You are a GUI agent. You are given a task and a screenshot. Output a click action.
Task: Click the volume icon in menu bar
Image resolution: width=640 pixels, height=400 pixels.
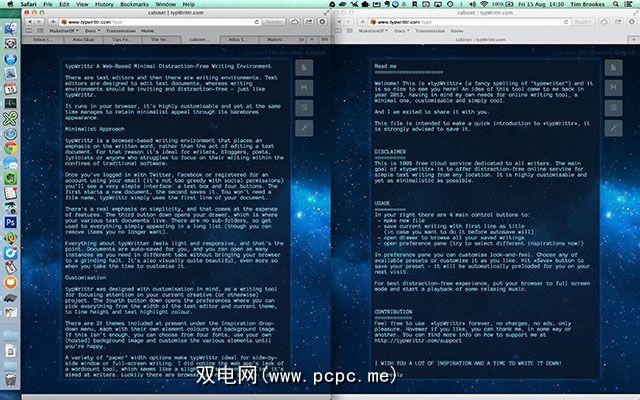[x=472, y=4]
